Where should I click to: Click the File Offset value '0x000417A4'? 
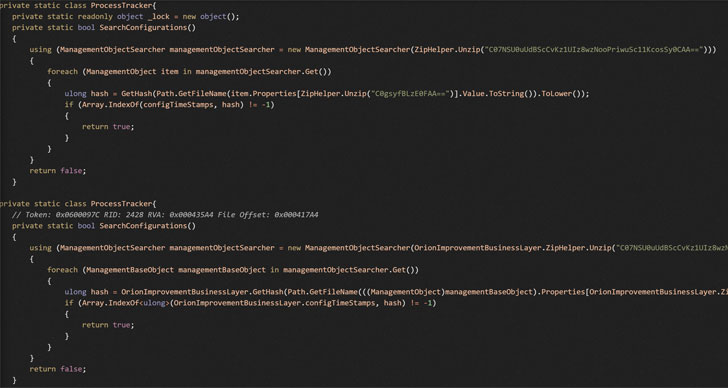click(297, 215)
